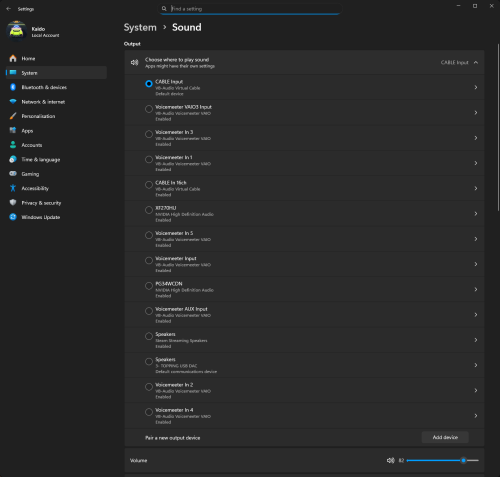Select Voicemeeter In 5 radio button
Screen dimensions: 500x477
click(x=149, y=235)
